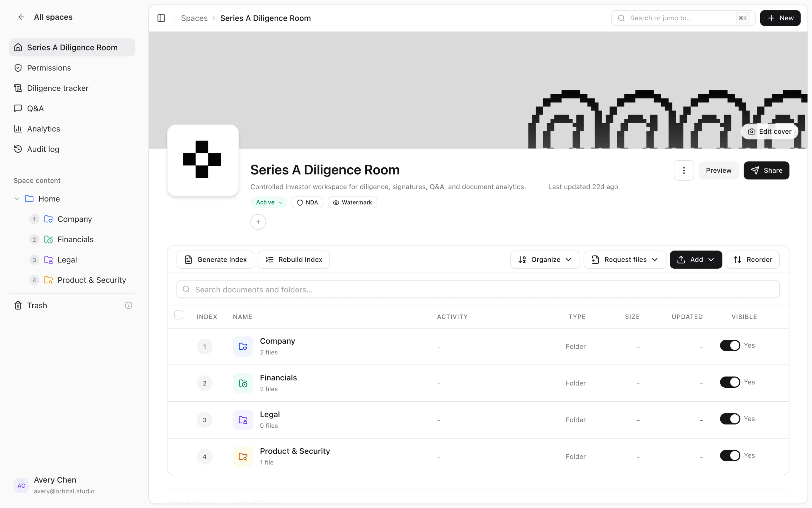
Task: Focus the Search or jump to field
Action: 683,18
